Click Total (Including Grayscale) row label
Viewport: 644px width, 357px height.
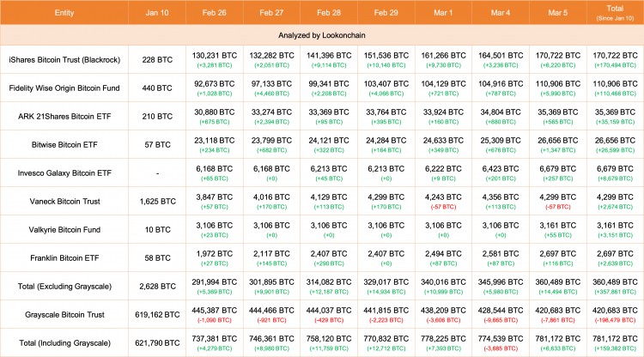pos(64,342)
